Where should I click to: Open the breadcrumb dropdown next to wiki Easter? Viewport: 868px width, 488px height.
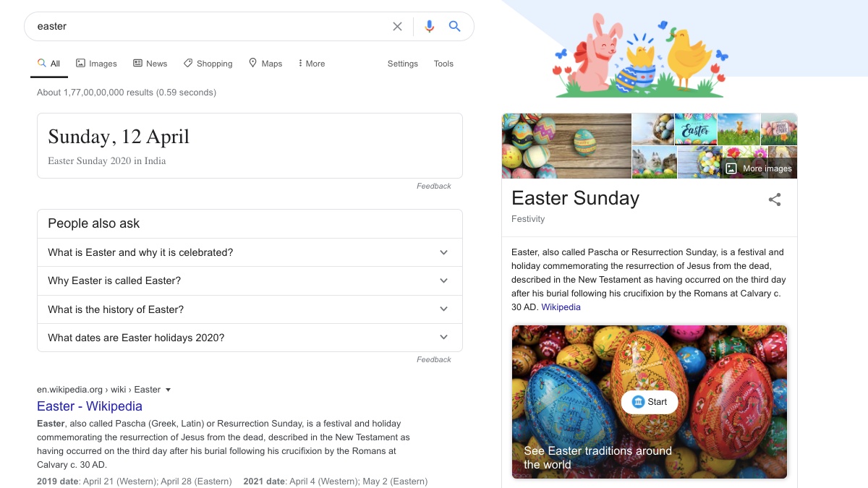point(168,389)
